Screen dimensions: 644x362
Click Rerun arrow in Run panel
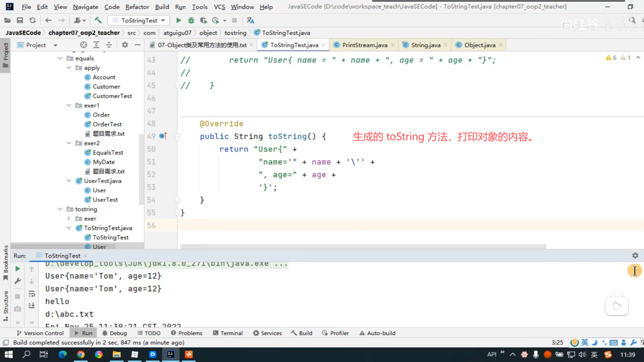[x=18, y=269]
